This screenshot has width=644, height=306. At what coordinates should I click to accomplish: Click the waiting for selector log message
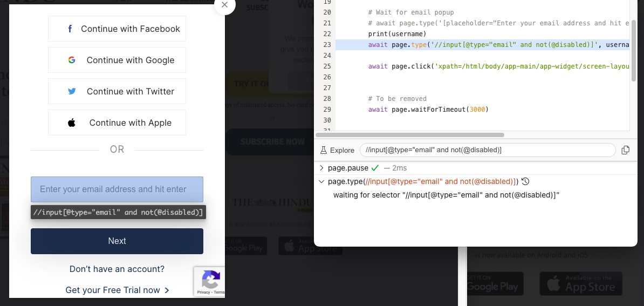click(447, 195)
